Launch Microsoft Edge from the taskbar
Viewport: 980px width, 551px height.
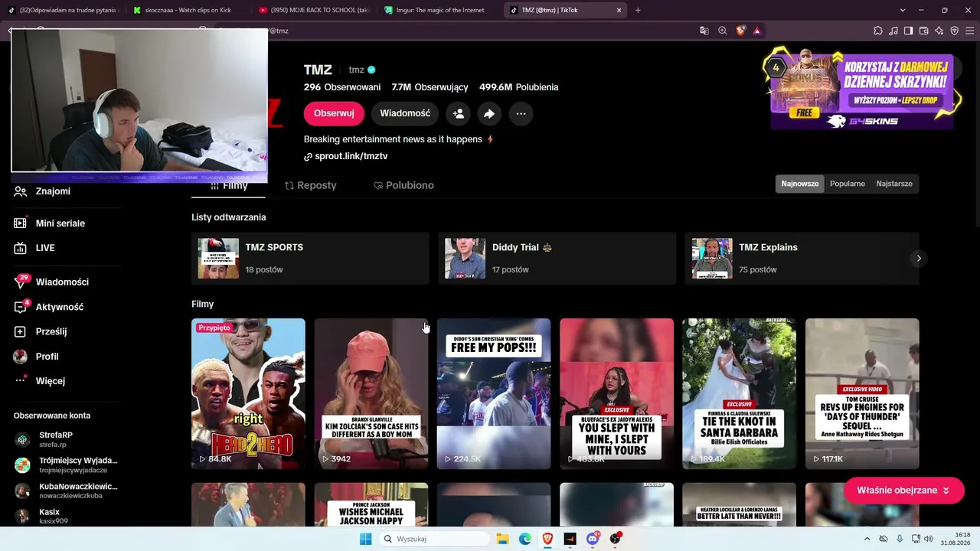pos(525,539)
